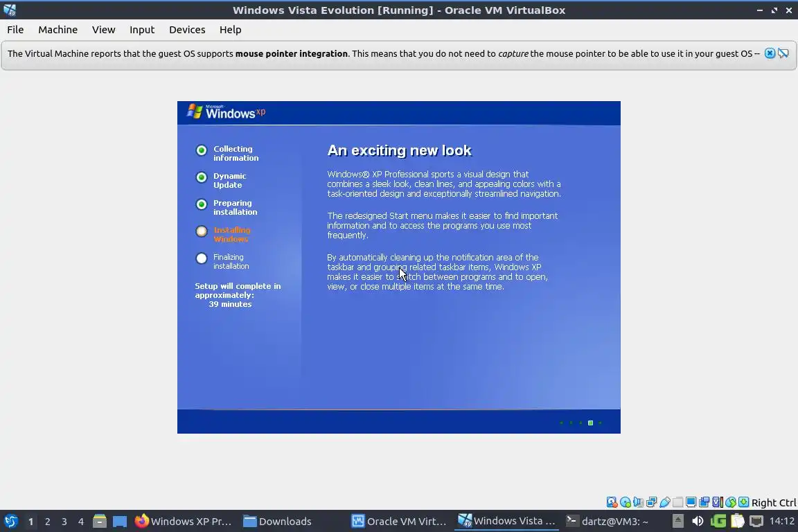Image resolution: width=798 pixels, height=532 pixels.
Task: Open the Input menu
Action: coord(142,30)
